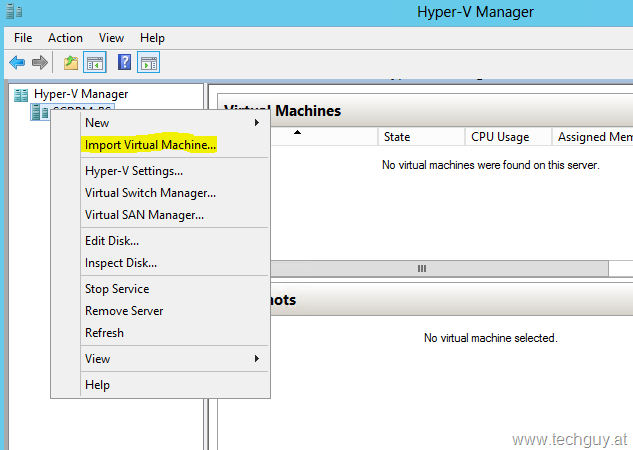The image size is (633, 450).
Task: Click 'No virtual machines were found' message
Action: click(490, 165)
